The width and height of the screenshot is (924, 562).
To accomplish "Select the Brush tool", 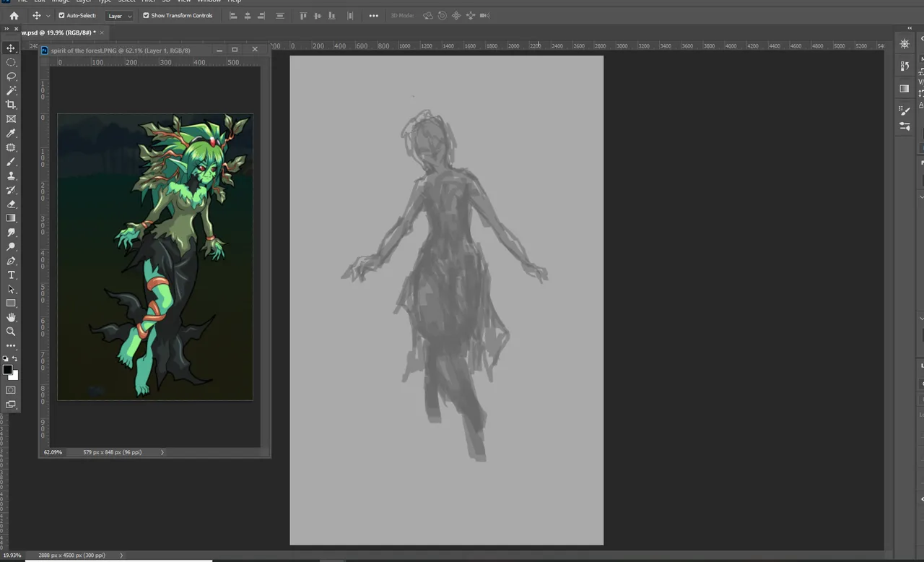I will [x=11, y=161].
